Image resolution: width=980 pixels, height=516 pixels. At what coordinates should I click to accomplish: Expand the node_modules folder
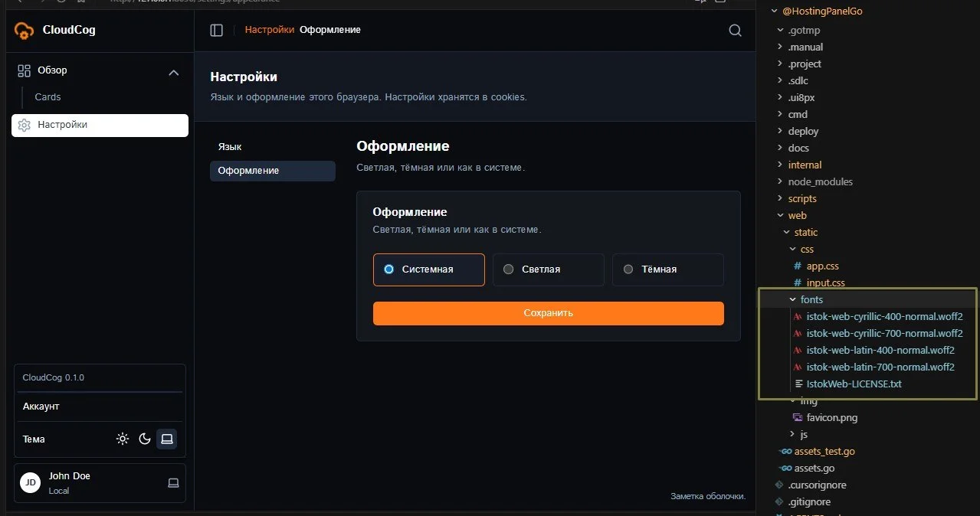pos(781,182)
